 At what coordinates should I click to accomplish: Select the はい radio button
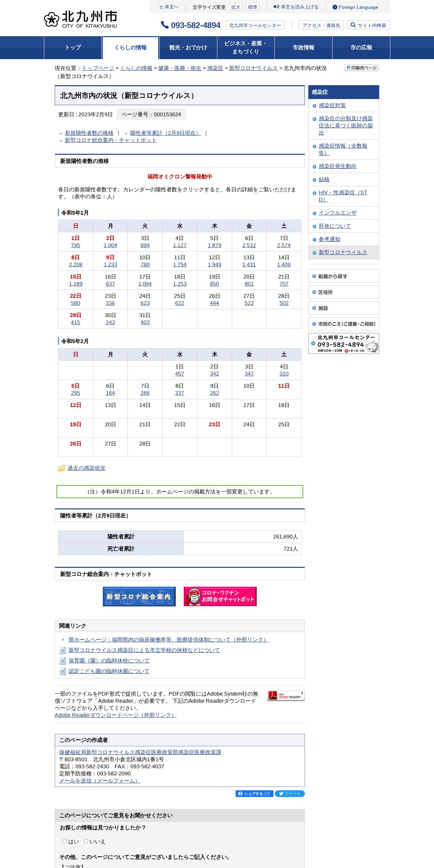(65, 841)
